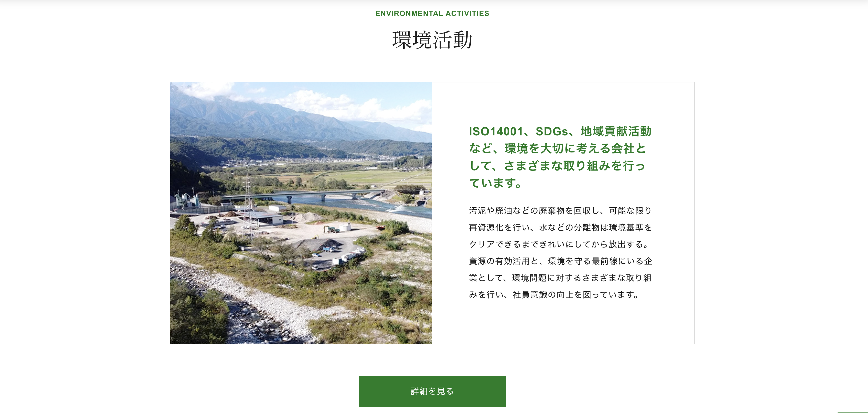This screenshot has height=413, width=868.
Task: Click final line ending 図っています。
Action: [x=555, y=295]
